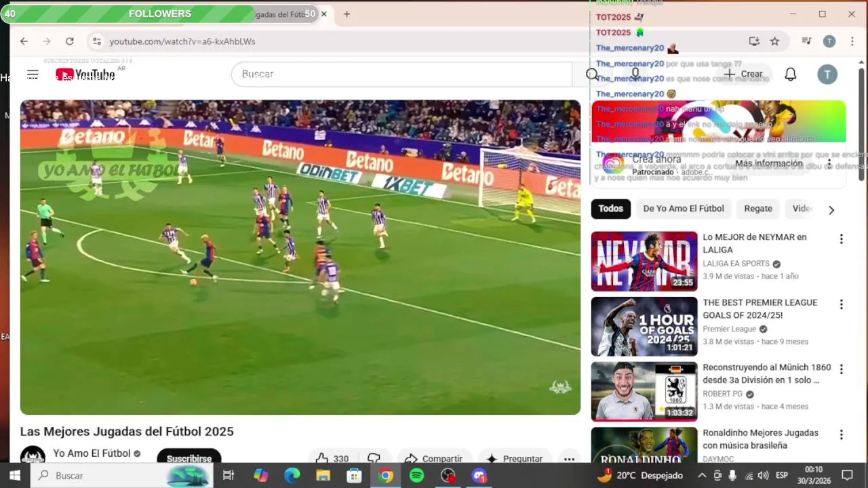This screenshot has width=868, height=488.
Task: Click the Más información ad button
Action: click(769, 163)
